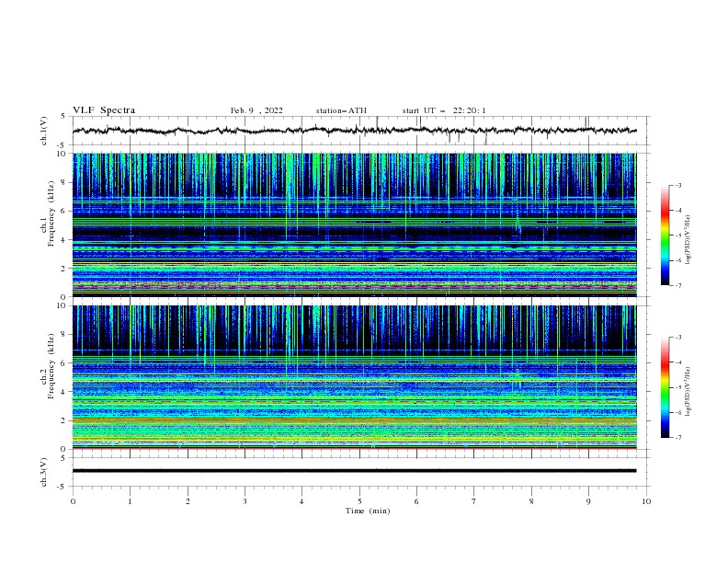Select the date text "Feb. 9 , 2022"
The height and width of the screenshot is (563, 728).
pyautogui.click(x=256, y=110)
